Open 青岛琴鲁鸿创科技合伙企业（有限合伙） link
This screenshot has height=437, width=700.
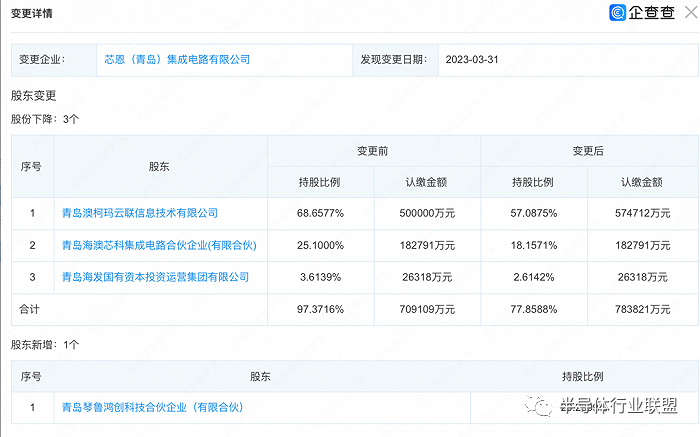152,407
